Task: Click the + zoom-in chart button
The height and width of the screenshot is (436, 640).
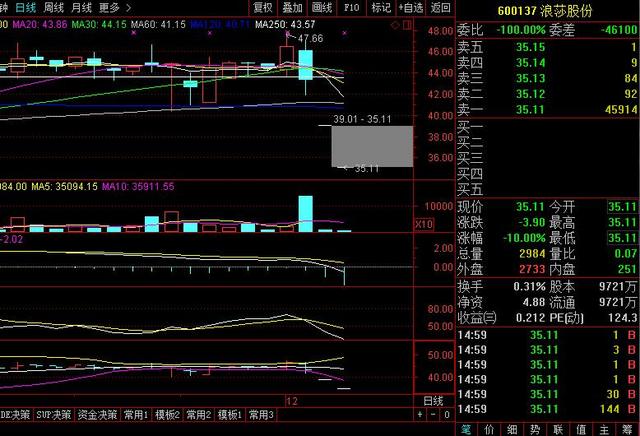Action: pyautogui.click(x=420, y=415)
